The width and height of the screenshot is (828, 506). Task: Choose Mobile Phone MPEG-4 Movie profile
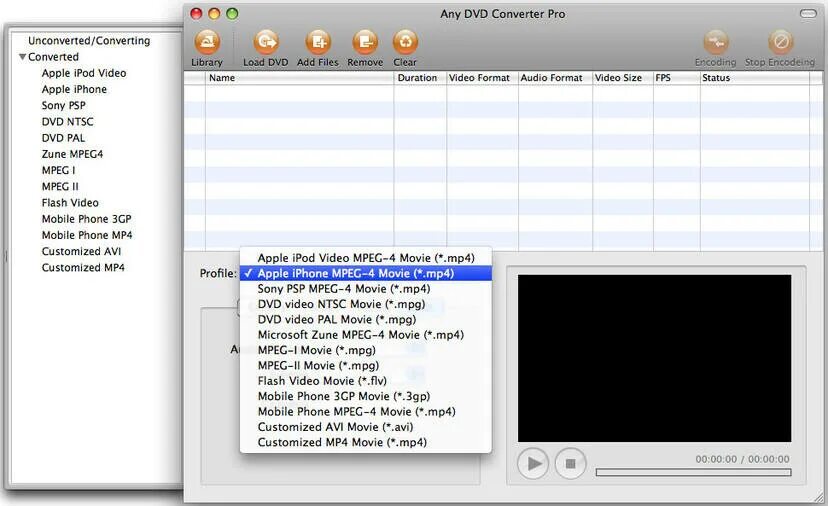365,411
